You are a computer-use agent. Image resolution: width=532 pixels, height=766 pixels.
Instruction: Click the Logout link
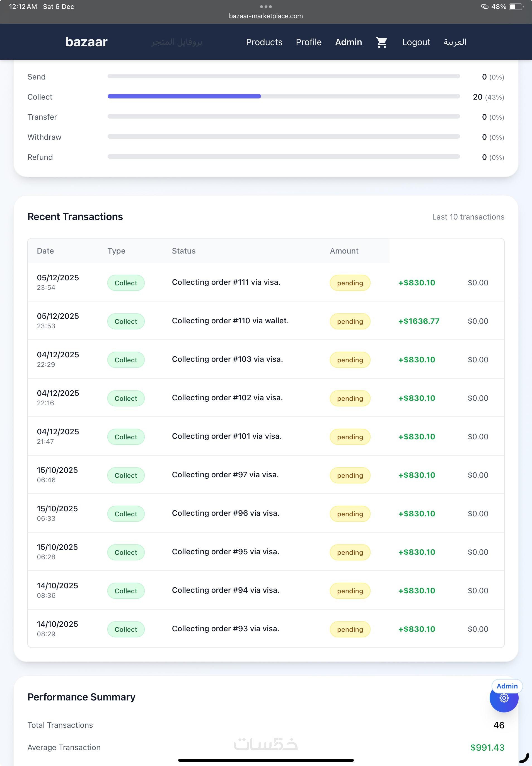[416, 42]
